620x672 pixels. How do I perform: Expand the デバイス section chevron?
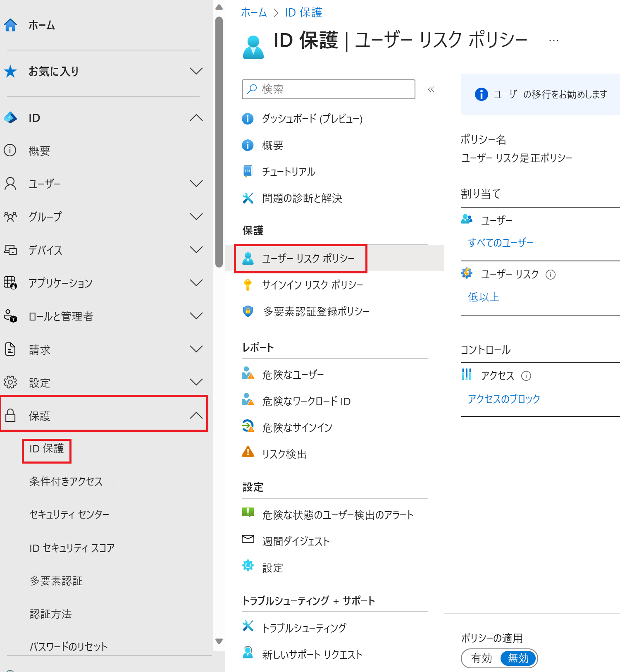[x=196, y=250]
